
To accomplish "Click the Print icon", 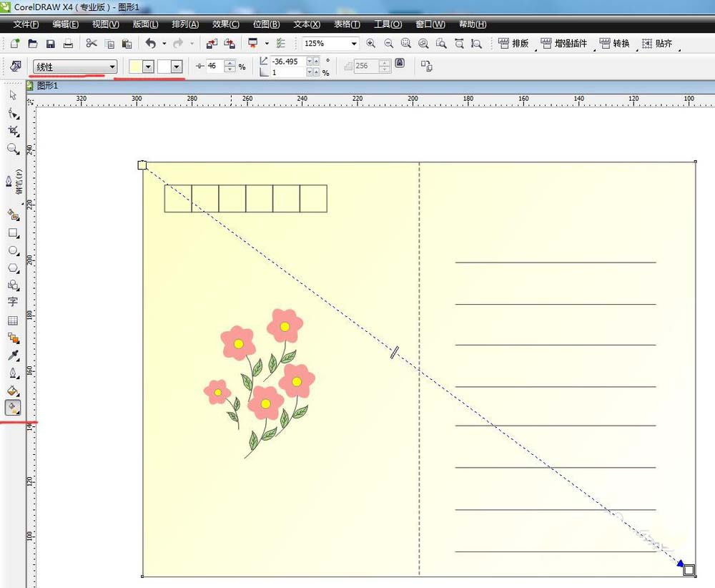I will 69,44.
